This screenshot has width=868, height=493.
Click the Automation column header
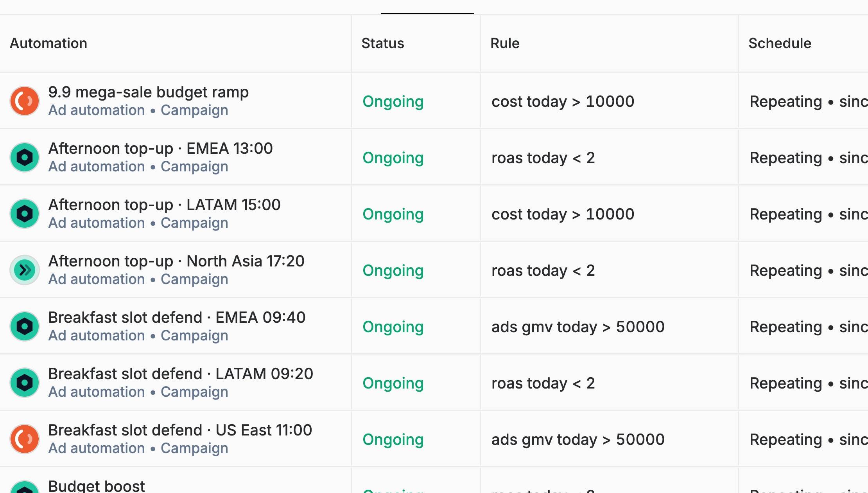coord(48,43)
